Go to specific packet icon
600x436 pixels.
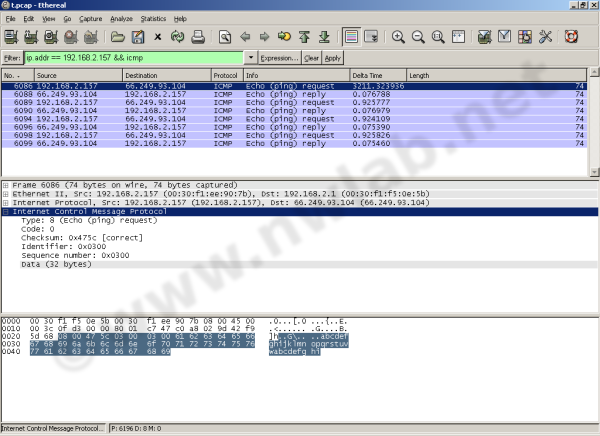pyautogui.click(x=284, y=37)
